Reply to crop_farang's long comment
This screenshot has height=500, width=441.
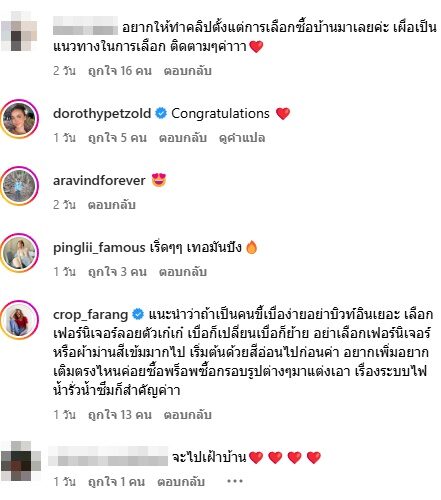coord(187,415)
